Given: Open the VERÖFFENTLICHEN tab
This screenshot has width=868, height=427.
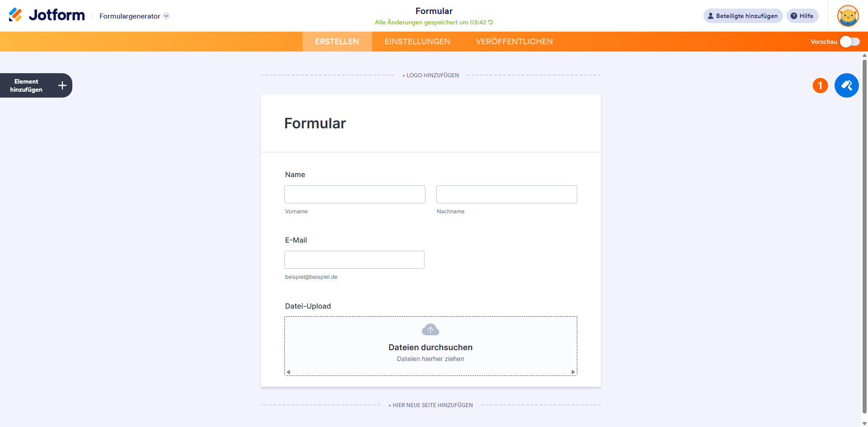Looking at the screenshot, I should click(x=514, y=42).
